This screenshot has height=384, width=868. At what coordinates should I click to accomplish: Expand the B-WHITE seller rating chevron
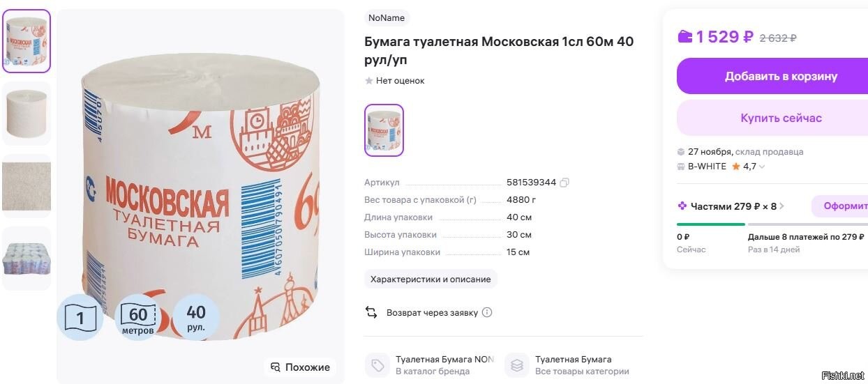click(761, 167)
